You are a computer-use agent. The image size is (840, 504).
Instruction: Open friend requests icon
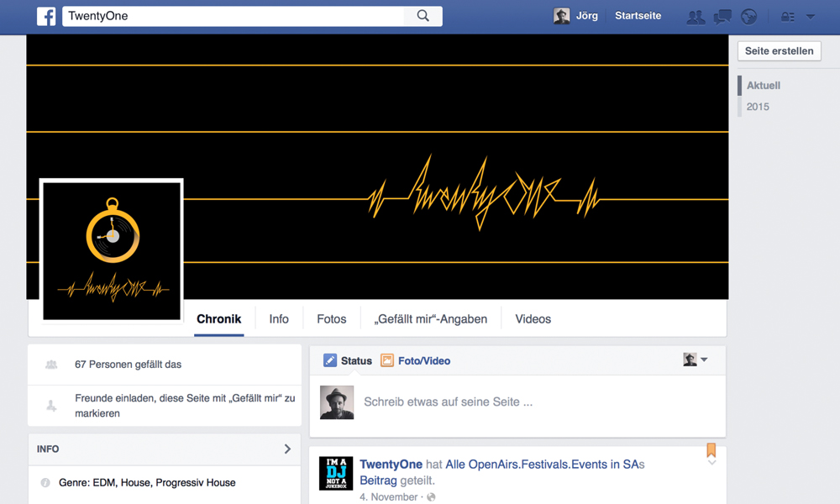click(x=696, y=17)
